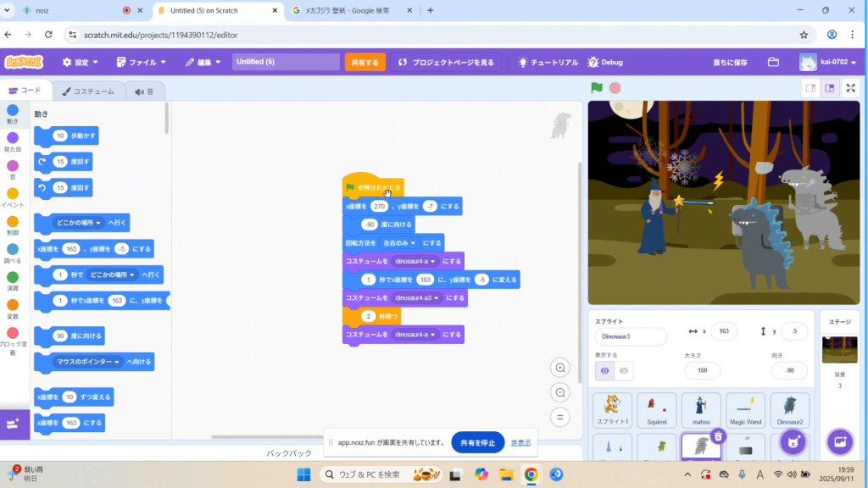Screen dimensions: 868x488
Task: Open Chrome profile icon in toolbar
Action: click(x=832, y=35)
